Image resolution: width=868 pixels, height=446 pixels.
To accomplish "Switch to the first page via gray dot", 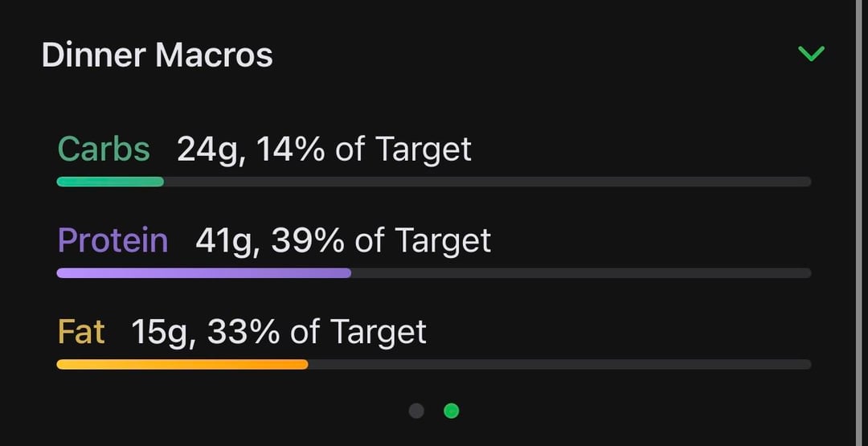I will point(416,411).
